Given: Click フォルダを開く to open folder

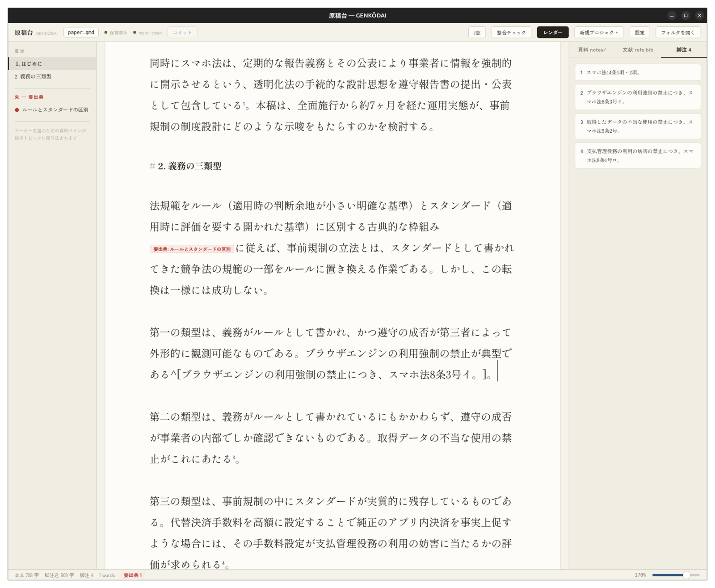Looking at the screenshot, I should pyautogui.click(x=677, y=33).
